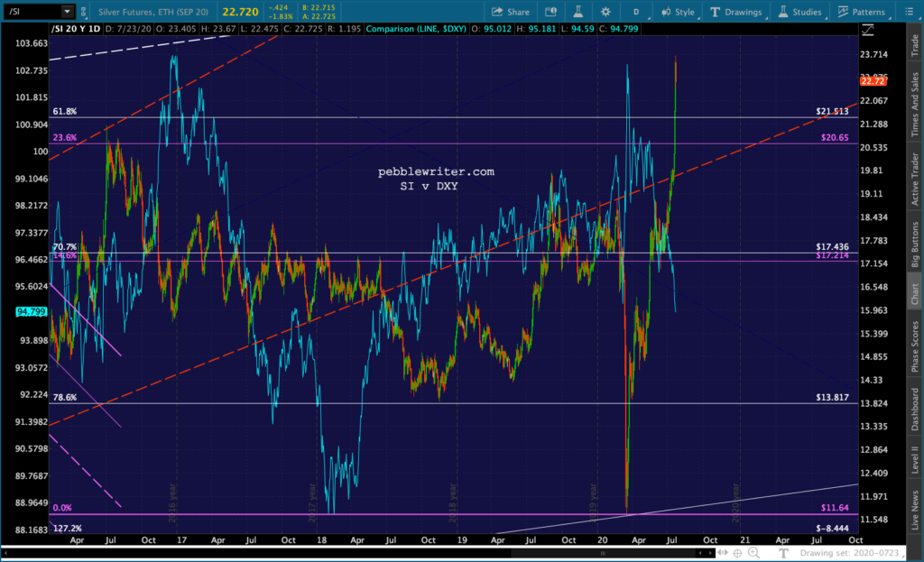The height and width of the screenshot is (562, 924).
Task: Open the D timeframe dropdown
Action: (636, 12)
